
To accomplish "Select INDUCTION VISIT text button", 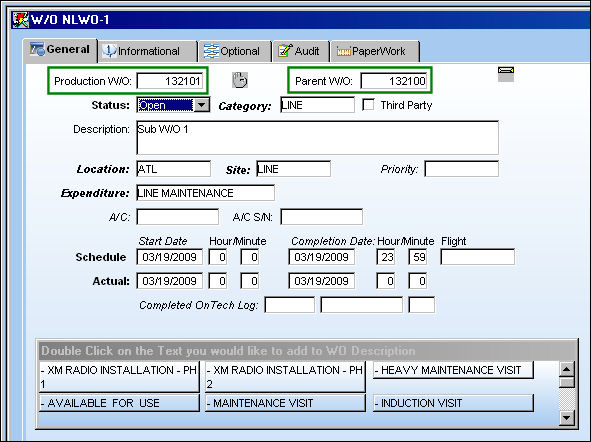I will pos(453,403).
